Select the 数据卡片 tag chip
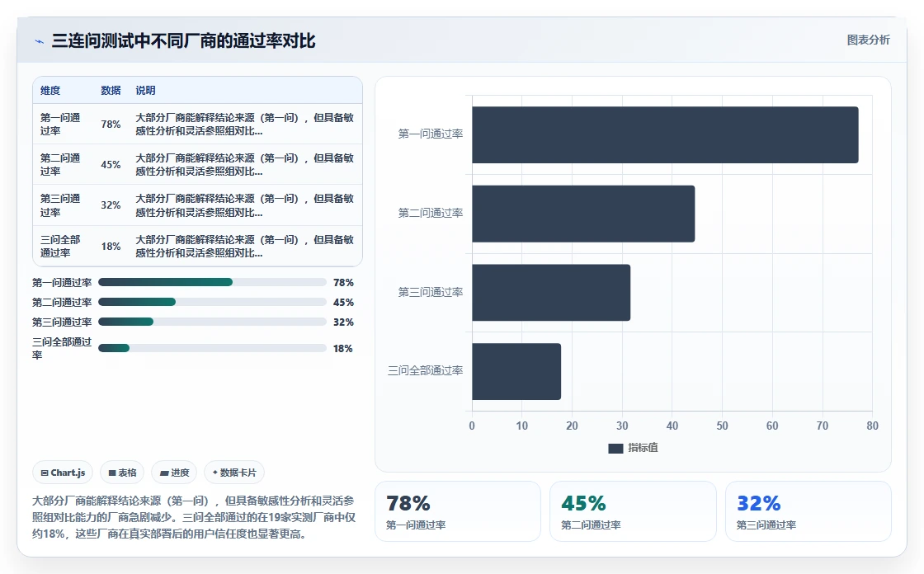 234,473
